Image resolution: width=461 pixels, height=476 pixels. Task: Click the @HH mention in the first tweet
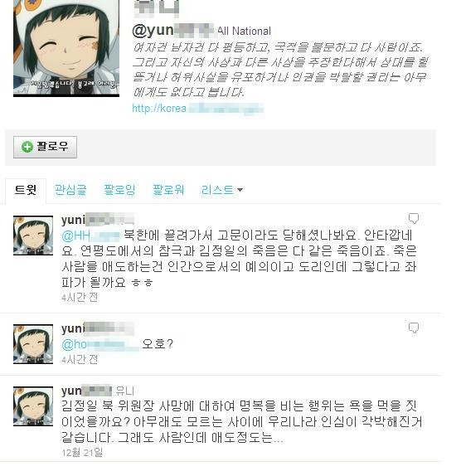(x=90, y=236)
